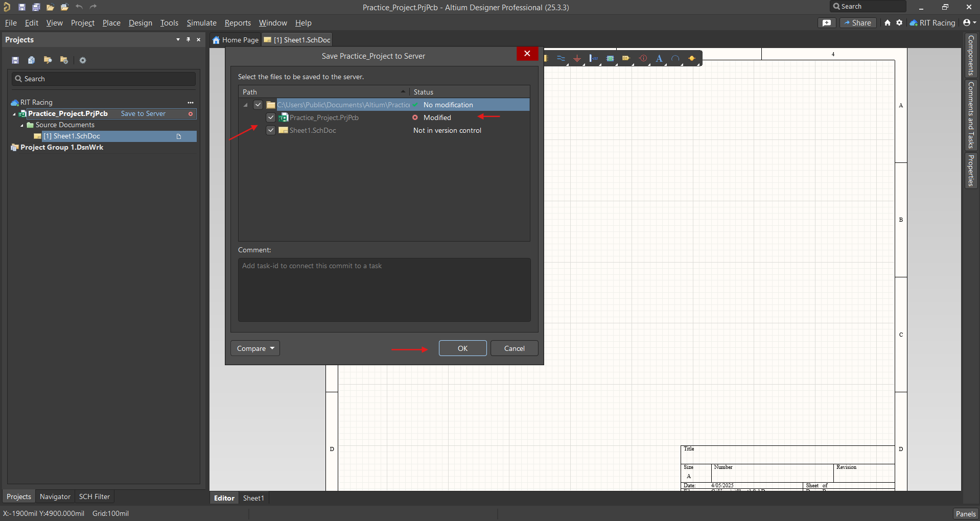980x521 pixels.
Task: Open Projects panel settings gear
Action: (x=83, y=60)
